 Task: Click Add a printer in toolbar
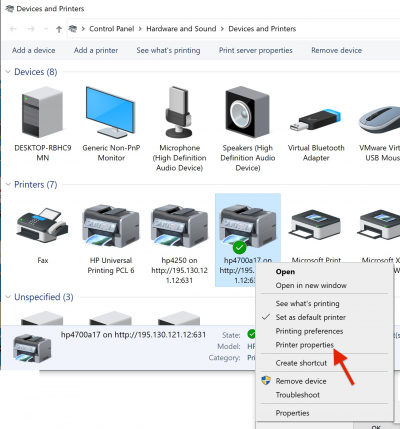tap(96, 50)
